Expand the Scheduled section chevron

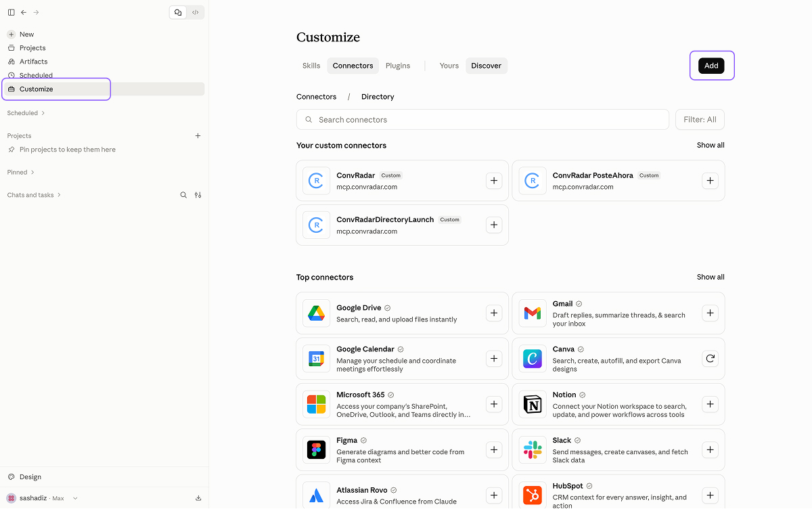click(43, 113)
